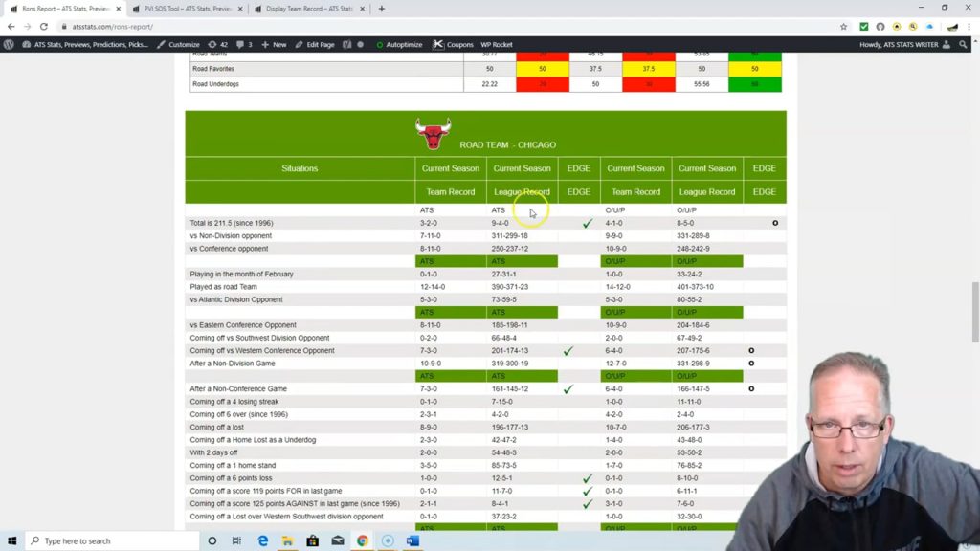The height and width of the screenshot is (551, 980).
Task: Click the edge checkmark in 'Total is 211.5' row
Action: click(x=587, y=223)
